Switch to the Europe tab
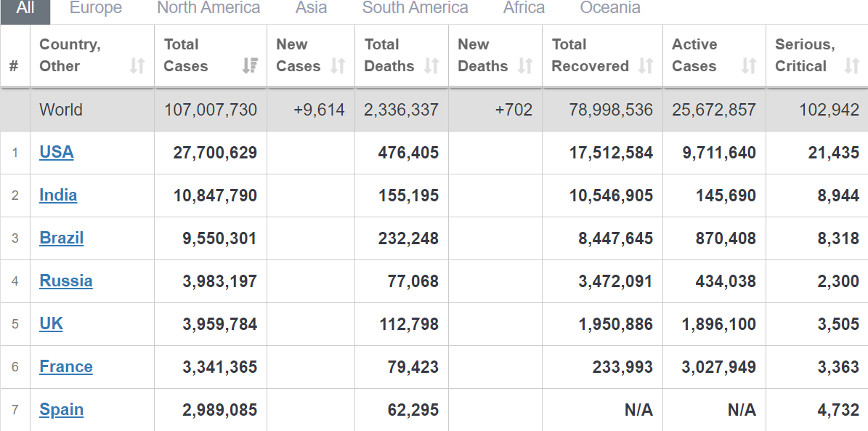The height and width of the screenshot is (431, 868). [x=96, y=9]
